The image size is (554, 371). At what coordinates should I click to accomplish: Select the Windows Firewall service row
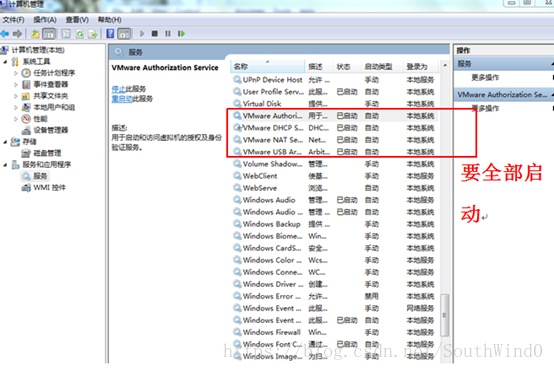coord(335,332)
